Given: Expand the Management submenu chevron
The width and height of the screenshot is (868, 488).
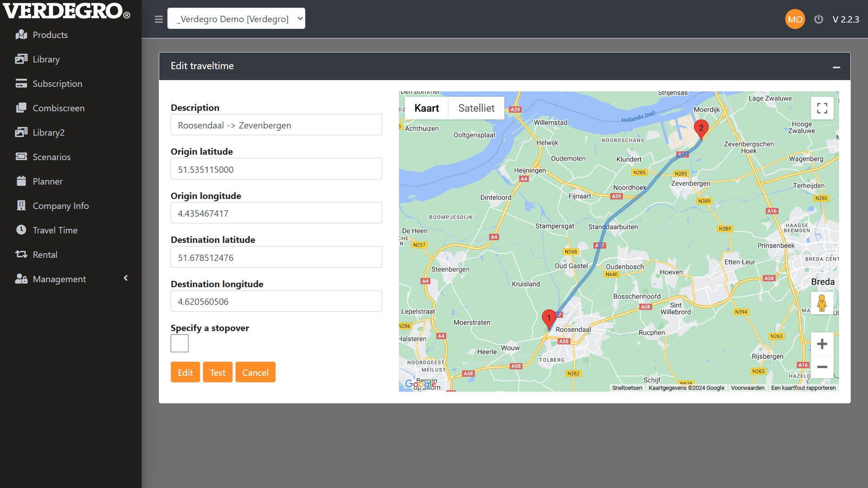Looking at the screenshot, I should (126, 278).
